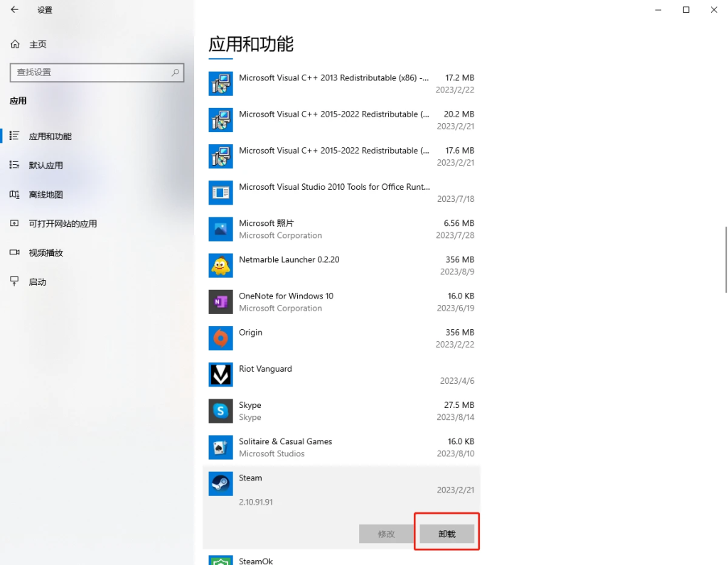Viewport: 728px width, 565px height.
Task: Select the Riot Vanguard entry
Action: [341, 375]
